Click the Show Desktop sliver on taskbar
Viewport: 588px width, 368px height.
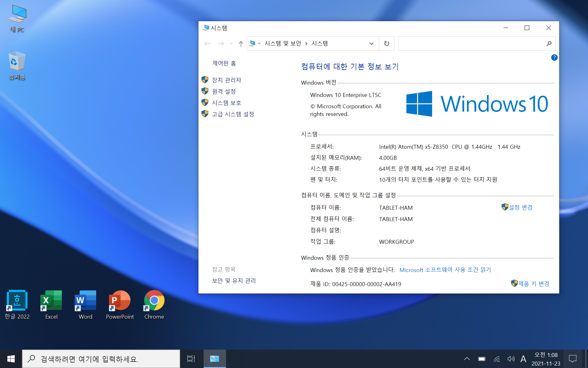click(586, 359)
